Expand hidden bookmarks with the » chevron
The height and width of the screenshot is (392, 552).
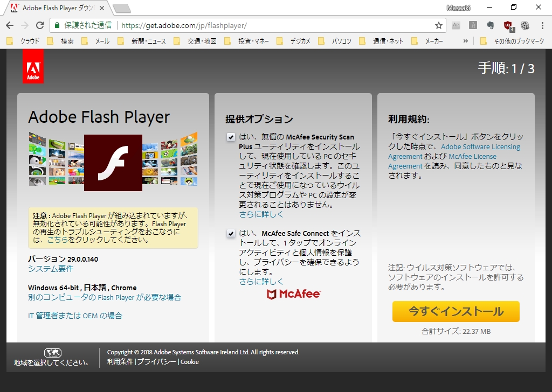[x=465, y=41]
